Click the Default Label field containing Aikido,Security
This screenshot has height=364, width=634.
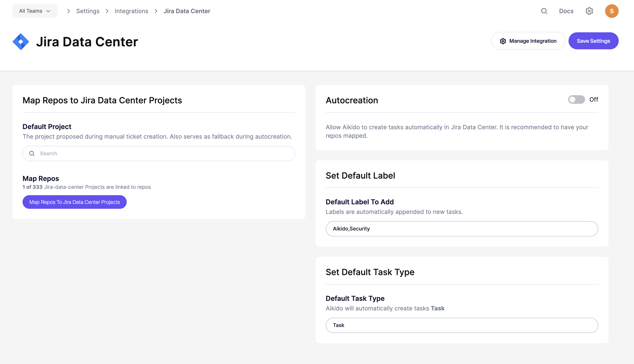462,229
